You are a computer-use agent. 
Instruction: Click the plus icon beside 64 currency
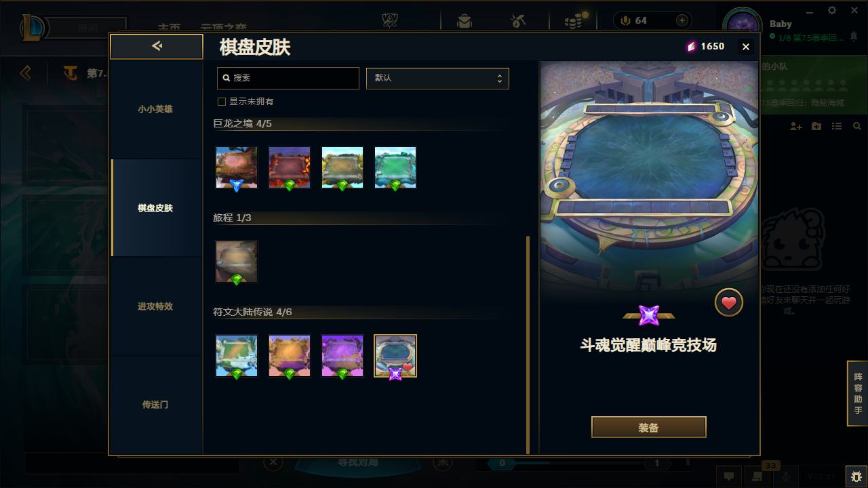[682, 20]
